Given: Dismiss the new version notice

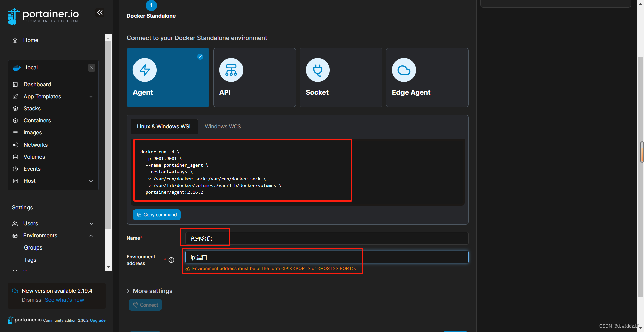Looking at the screenshot, I should [32, 300].
